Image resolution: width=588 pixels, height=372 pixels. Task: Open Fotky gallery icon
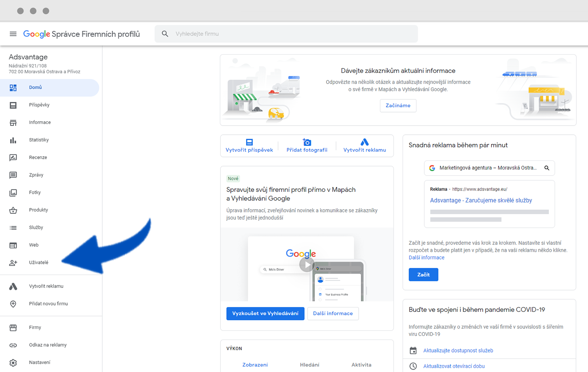tap(13, 193)
